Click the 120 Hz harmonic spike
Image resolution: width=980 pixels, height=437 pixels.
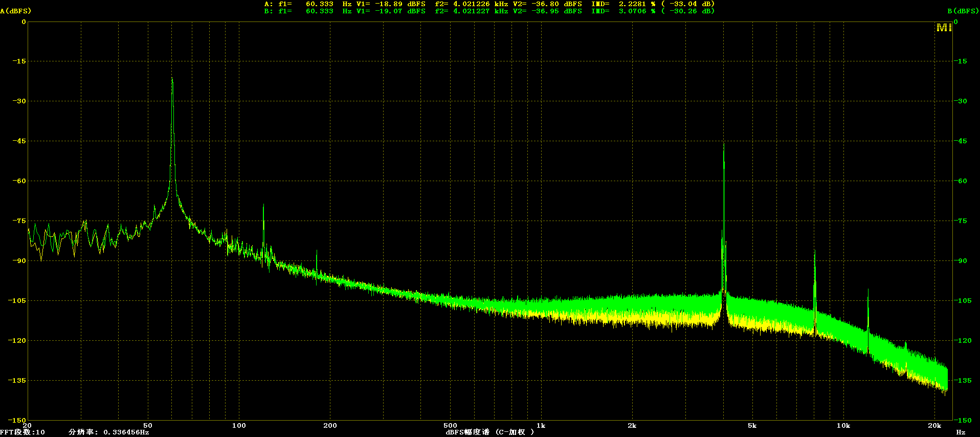[x=263, y=206]
